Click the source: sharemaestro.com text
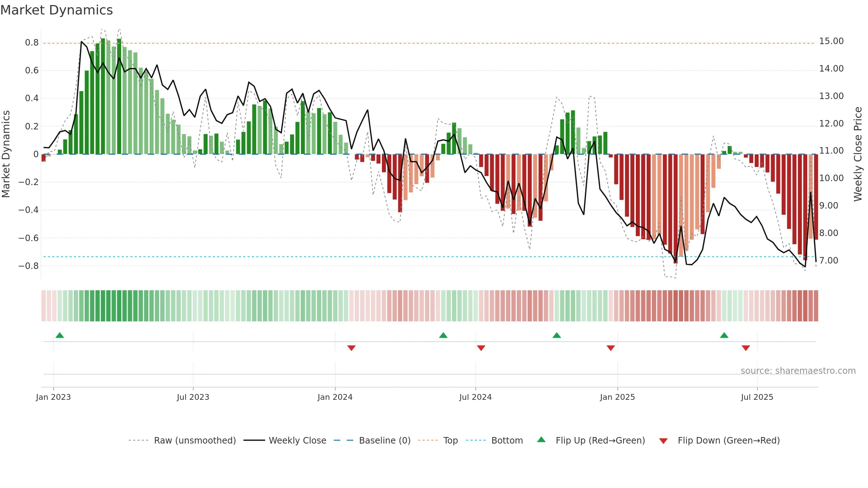Viewport: 868px width, 488px height. coord(798,371)
